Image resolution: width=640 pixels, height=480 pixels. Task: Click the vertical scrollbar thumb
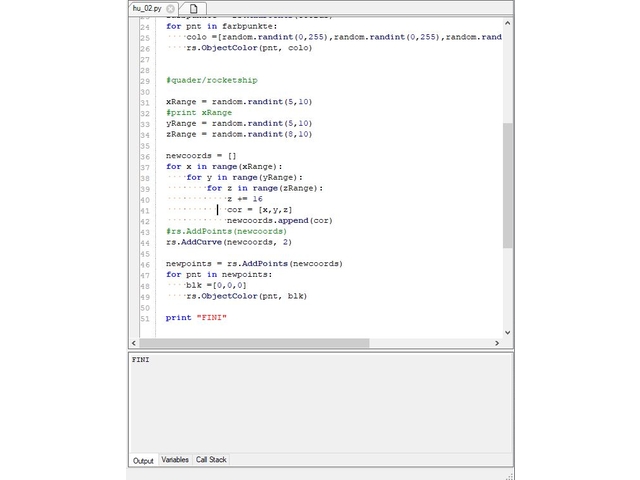pos(507,185)
